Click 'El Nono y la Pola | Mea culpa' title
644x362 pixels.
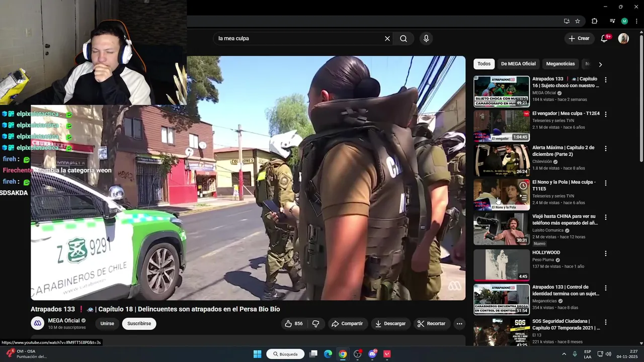(564, 186)
